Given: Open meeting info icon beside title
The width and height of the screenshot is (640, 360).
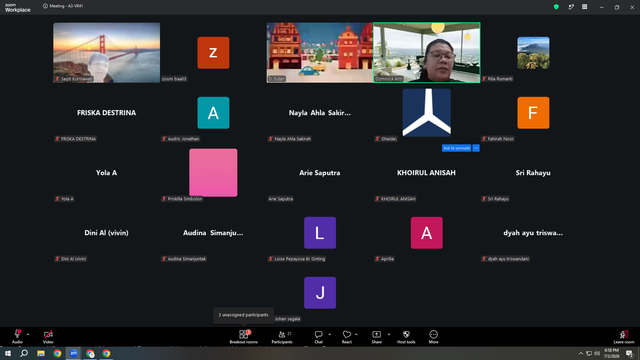Looking at the screenshot, I should coord(45,6).
